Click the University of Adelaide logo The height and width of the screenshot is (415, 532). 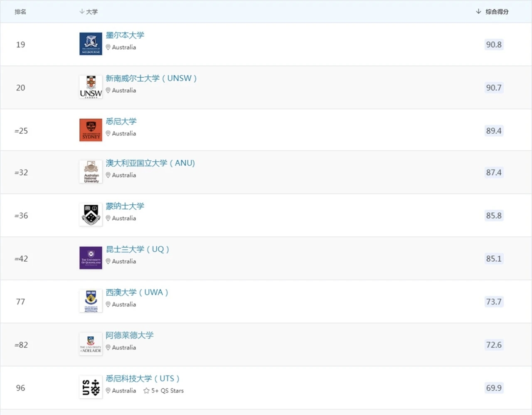click(x=90, y=344)
